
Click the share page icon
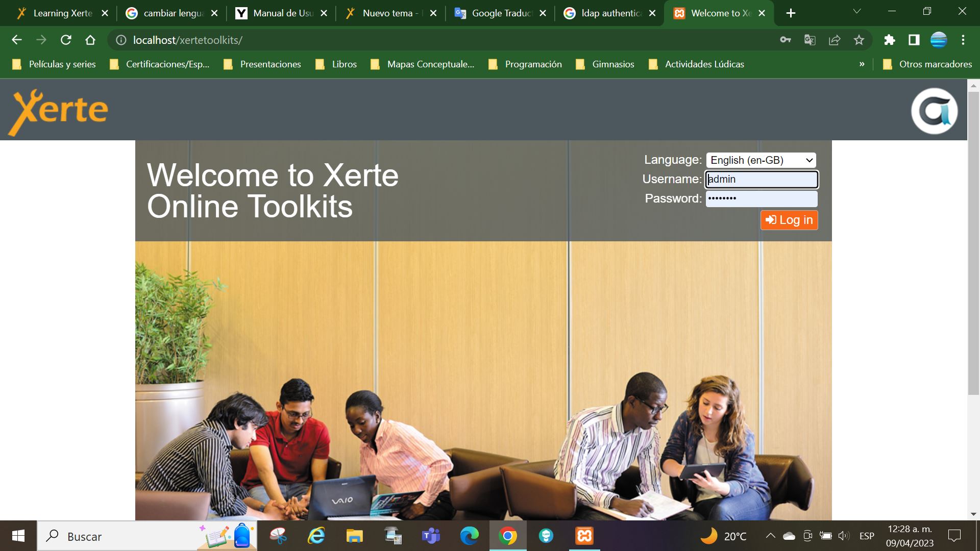click(x=835, y=40)
